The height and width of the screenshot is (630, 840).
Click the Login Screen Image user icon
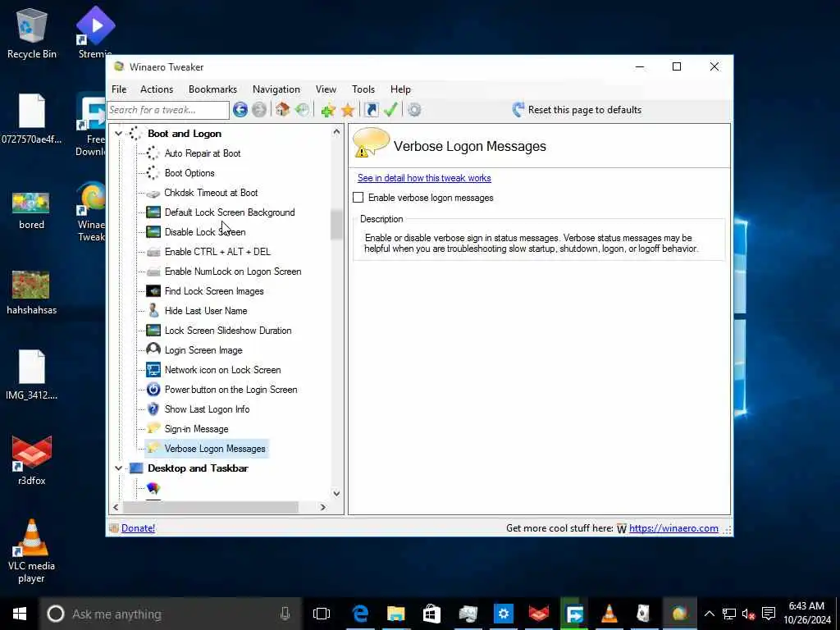click(153, 349)
